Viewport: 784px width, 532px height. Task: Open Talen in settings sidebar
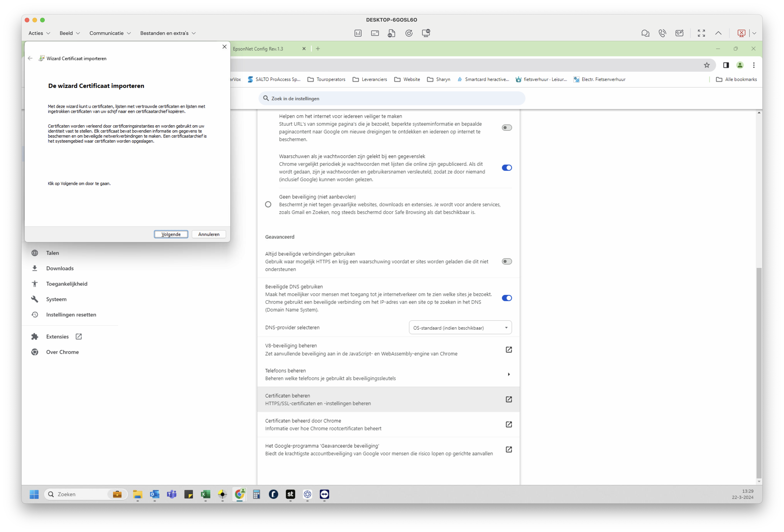tap(52, 253)
